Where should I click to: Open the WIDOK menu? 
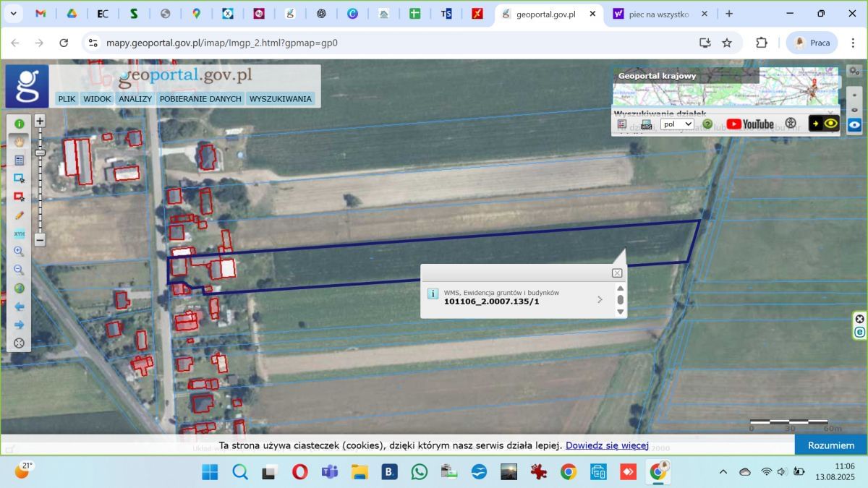[97, 99]
